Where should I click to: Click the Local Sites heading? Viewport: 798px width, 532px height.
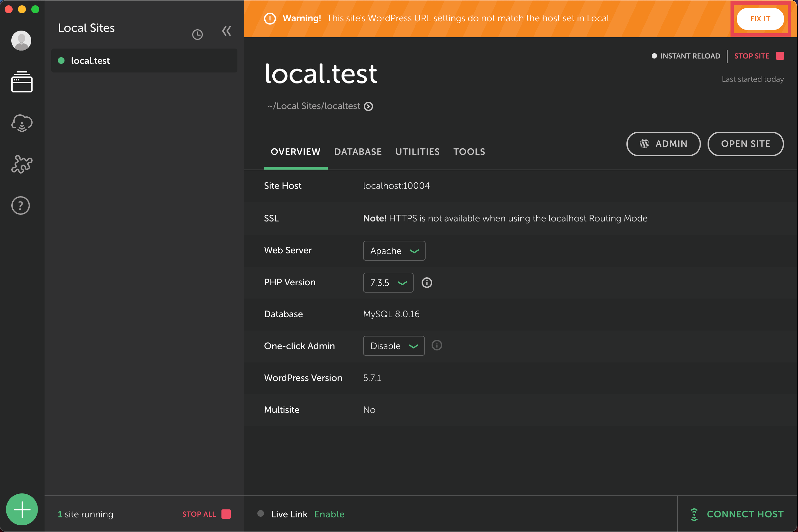coord(86,28)
